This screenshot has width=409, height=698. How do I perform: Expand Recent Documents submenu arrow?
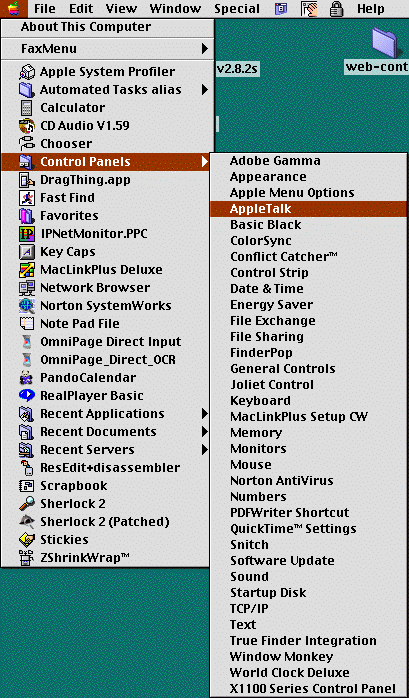click(205, 432)
